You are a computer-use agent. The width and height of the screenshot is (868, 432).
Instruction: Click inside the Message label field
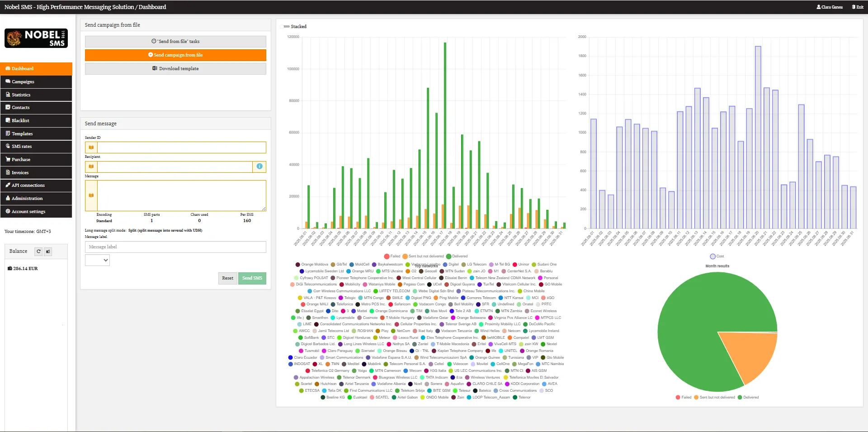tap(175, 247)
